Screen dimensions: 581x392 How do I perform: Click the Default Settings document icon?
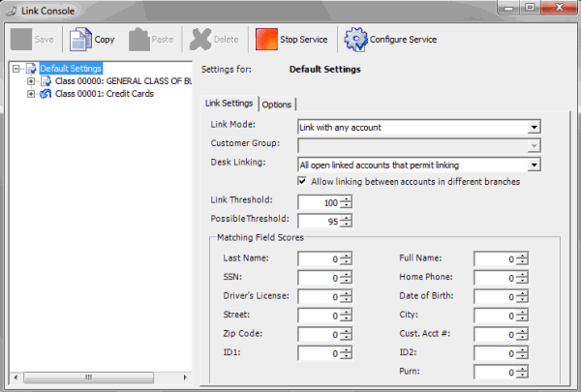pyautogui.click(x=32, y=69)
